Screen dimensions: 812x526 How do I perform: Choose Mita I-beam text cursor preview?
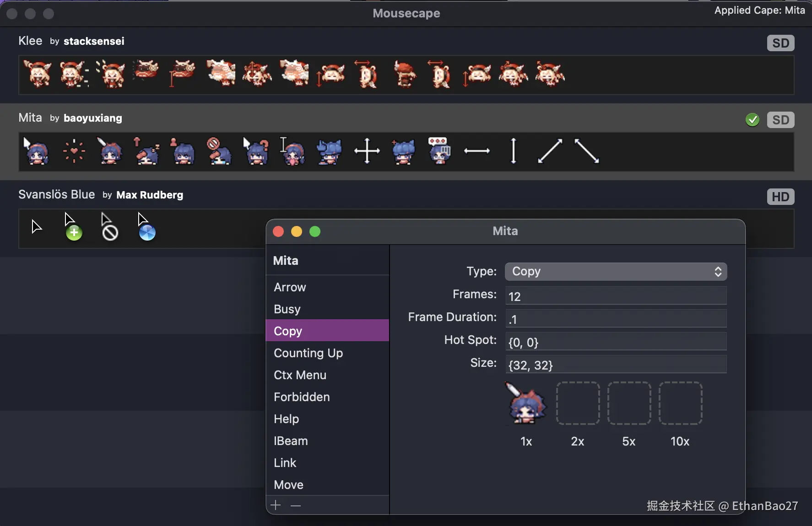[293, 151]
